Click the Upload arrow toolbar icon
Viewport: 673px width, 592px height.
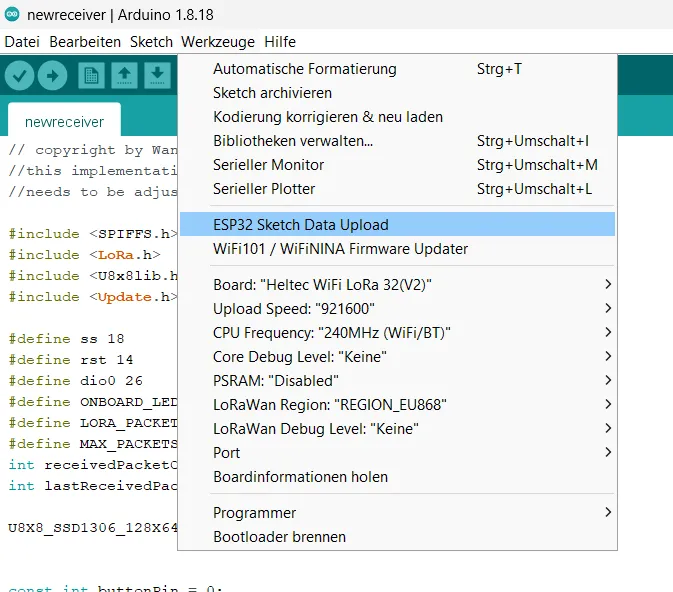pos(52,74)
